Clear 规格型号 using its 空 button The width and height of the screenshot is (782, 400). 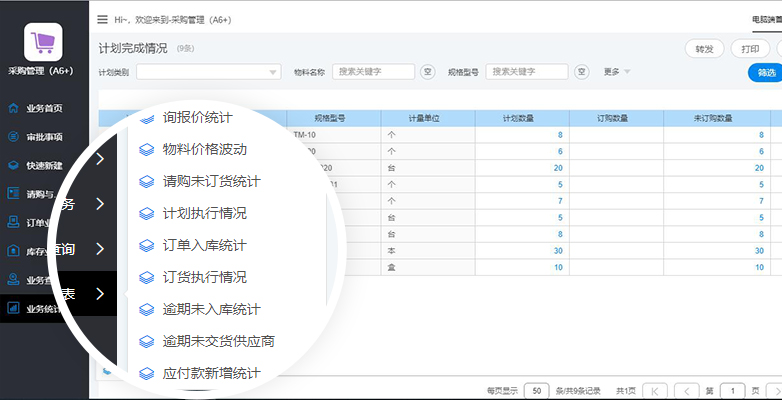(x=582, y=72)
